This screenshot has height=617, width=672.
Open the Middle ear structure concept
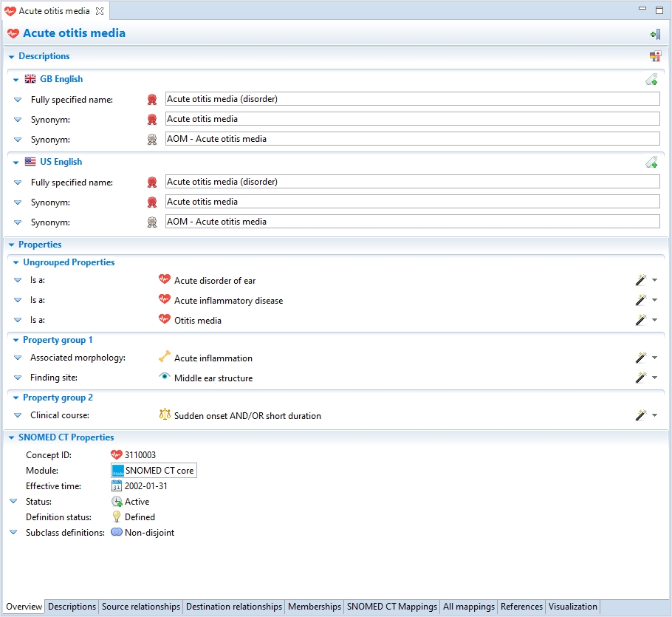tap(213, 378)
